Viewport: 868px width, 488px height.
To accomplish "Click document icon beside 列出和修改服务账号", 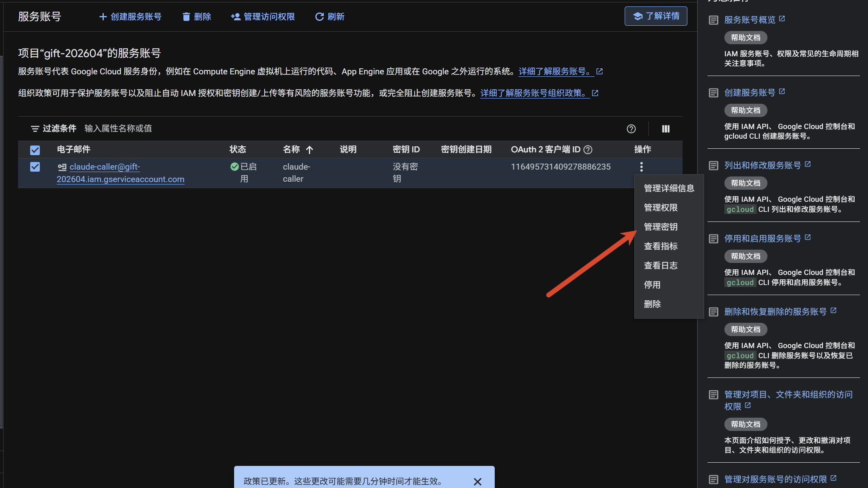I will click(714, 166).
